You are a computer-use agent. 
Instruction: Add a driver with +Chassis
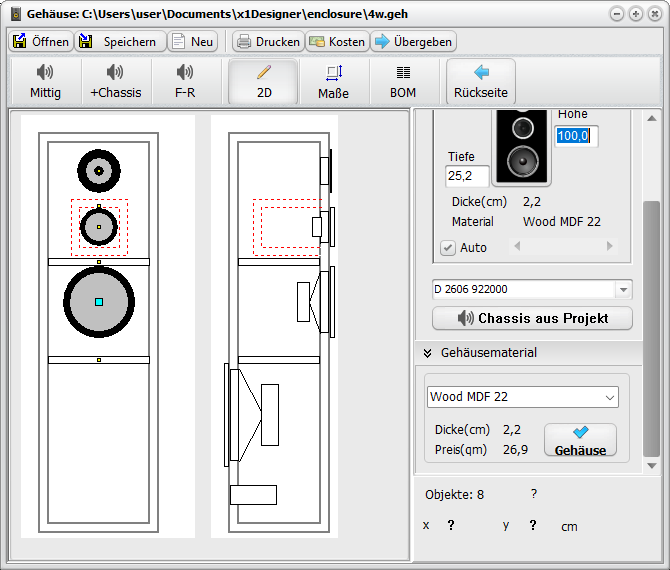click(x=115, y=81)
